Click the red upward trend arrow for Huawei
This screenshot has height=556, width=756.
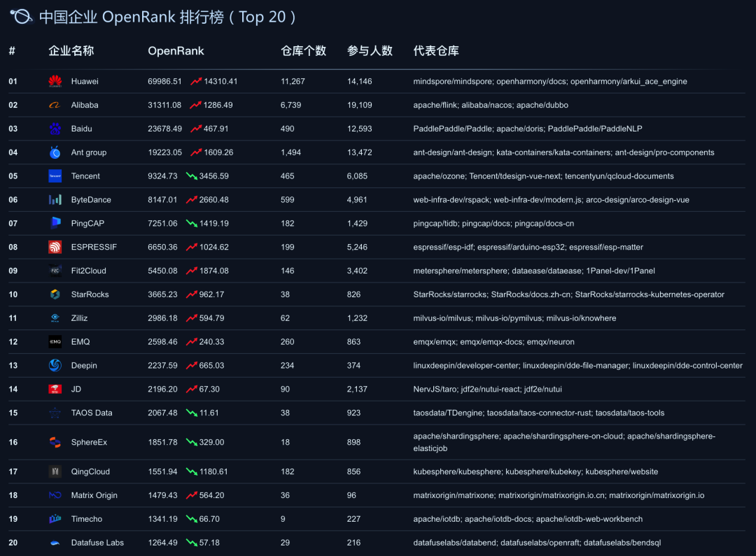click(197, 81)
